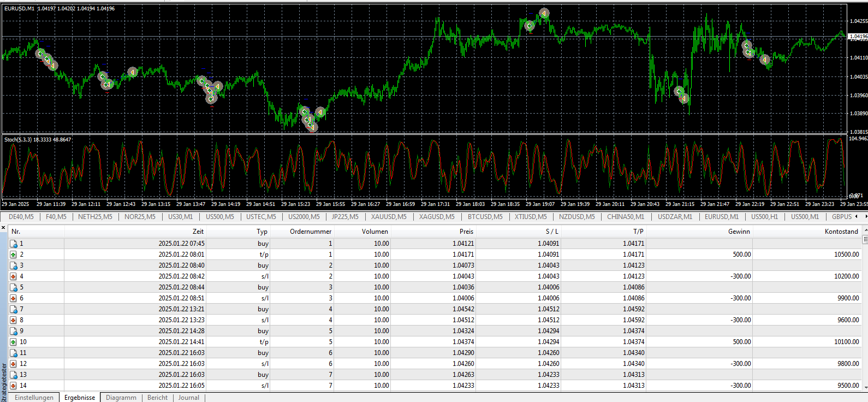This screenshot has width=868, height=402.
Task: Click the final balance value 9500.00
Action: (x=848, y=386)
